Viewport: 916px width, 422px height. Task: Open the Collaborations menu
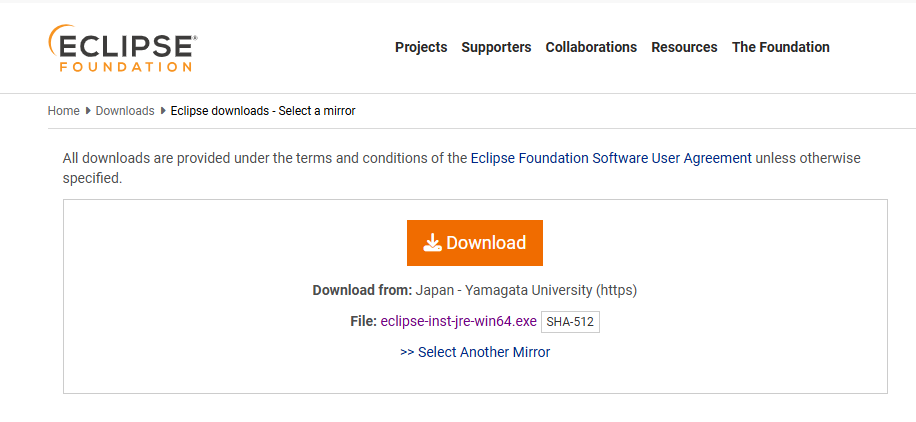(x=591, y=47)
